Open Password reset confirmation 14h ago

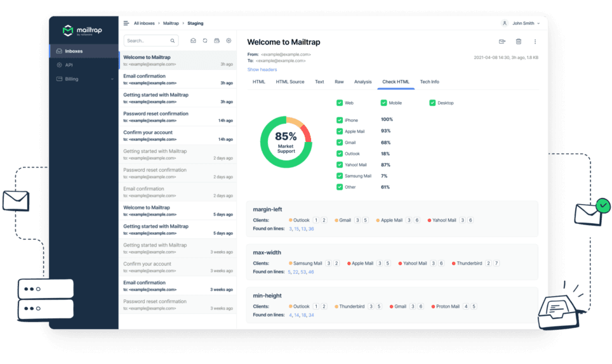click(178, 117)
